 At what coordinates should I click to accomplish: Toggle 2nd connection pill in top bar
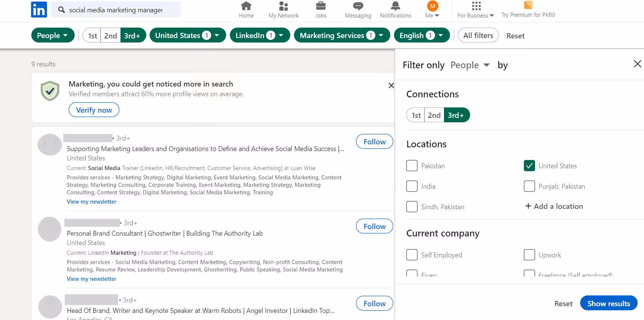(x=110, y=35)
